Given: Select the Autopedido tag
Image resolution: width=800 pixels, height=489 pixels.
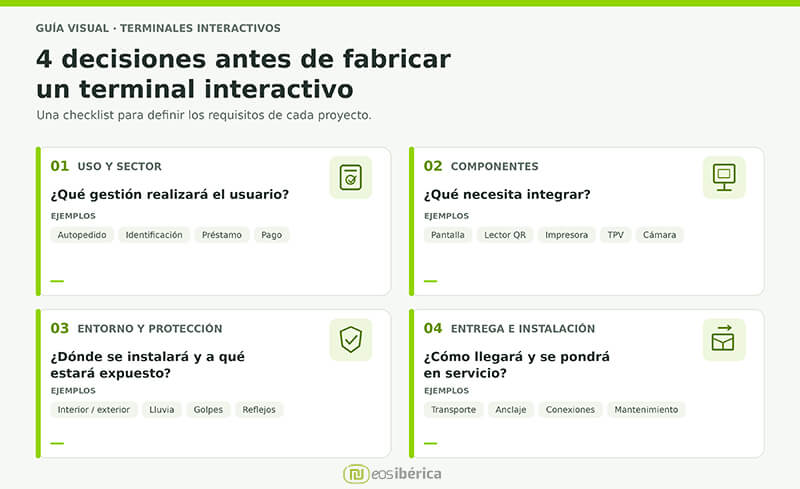Looking at the screenshot, I should 82,235.
